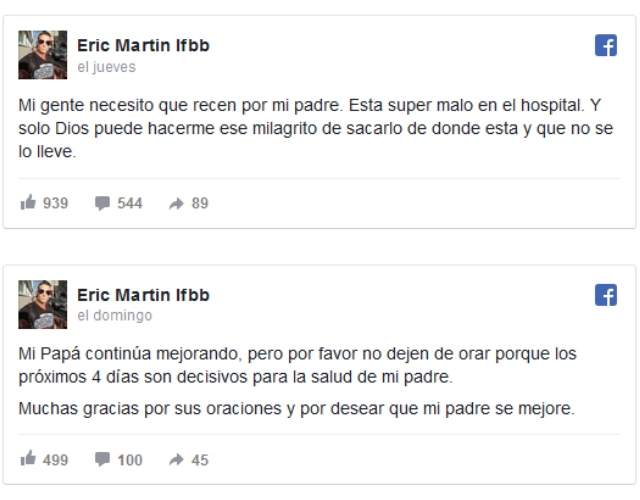Click the Facebook logo on the Sunday post
640x500 pixels.
click(x=606, y=295)
